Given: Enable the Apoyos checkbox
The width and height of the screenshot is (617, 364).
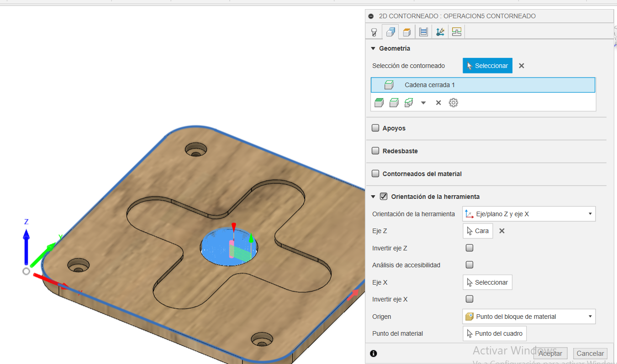Looking at the screenshot, I should (x=375, y=128).
